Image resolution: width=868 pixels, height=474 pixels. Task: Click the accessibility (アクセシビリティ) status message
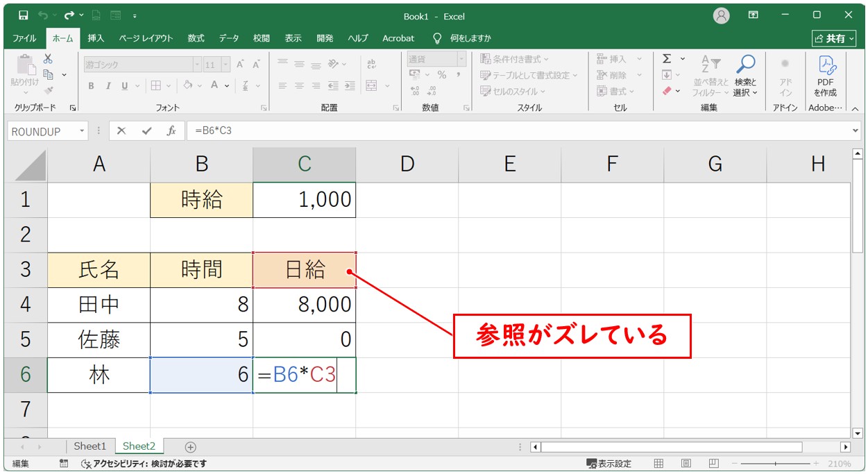click(144, 464)
